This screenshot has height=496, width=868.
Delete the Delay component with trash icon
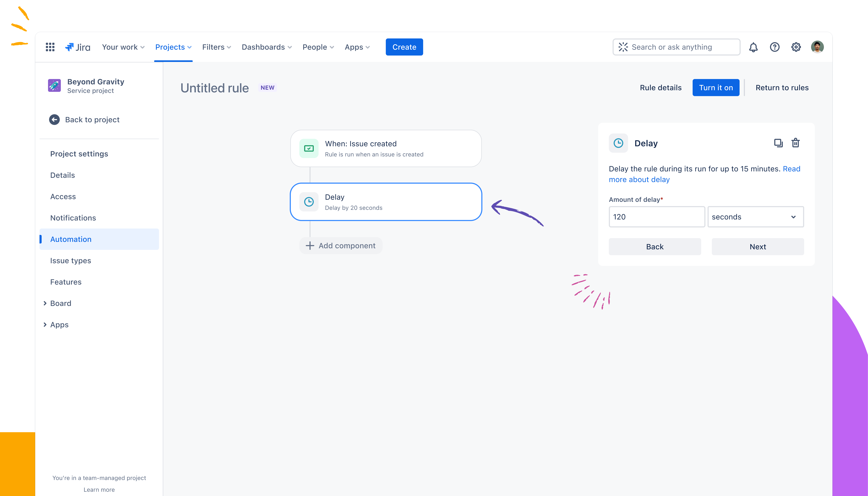(x=795, y=143)
